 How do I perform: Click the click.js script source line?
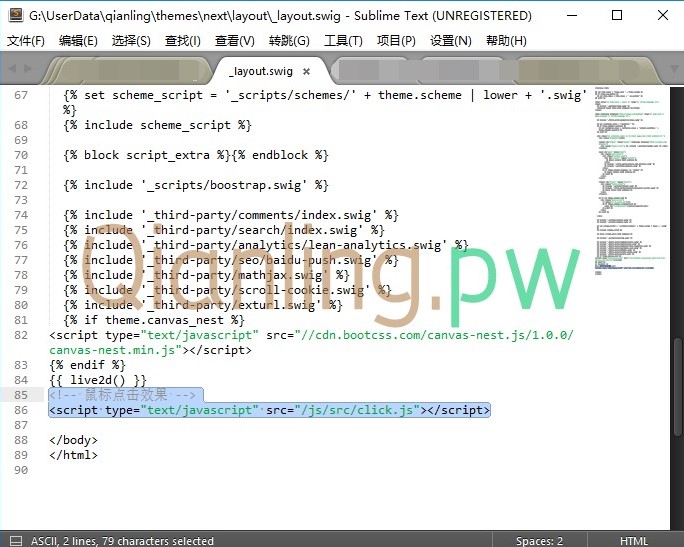pos(269,410)
